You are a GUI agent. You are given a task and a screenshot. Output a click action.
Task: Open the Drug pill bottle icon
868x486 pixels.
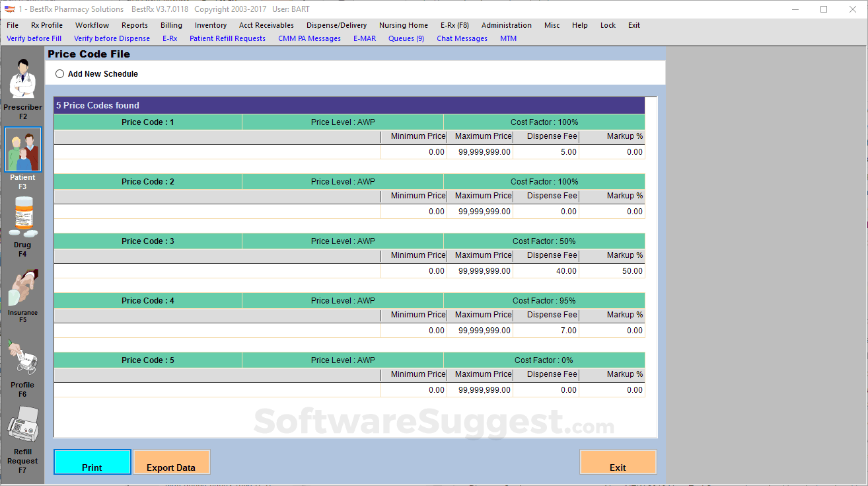(x=22, y=218)
